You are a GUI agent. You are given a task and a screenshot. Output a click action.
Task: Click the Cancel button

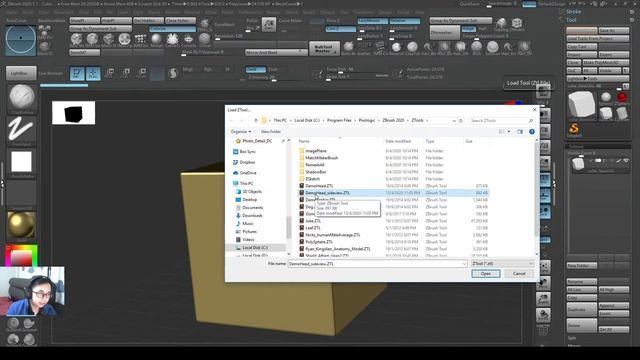click(519, 273)
